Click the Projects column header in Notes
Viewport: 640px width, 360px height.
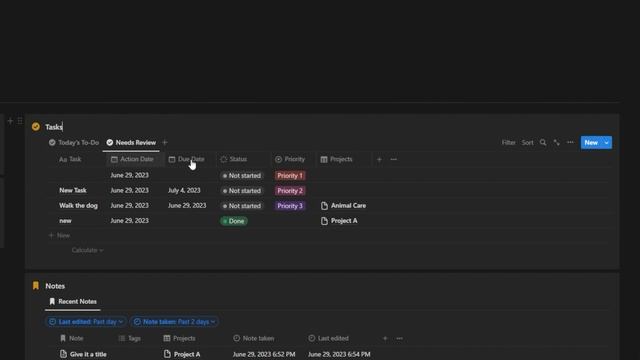coord(179,338)
